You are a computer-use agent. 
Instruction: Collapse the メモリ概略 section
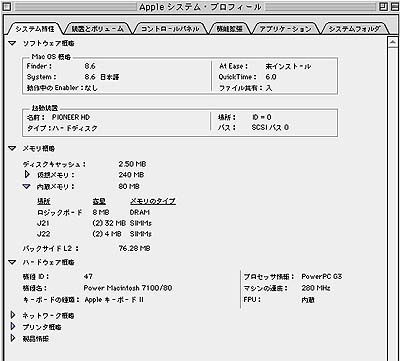(13, 148)
